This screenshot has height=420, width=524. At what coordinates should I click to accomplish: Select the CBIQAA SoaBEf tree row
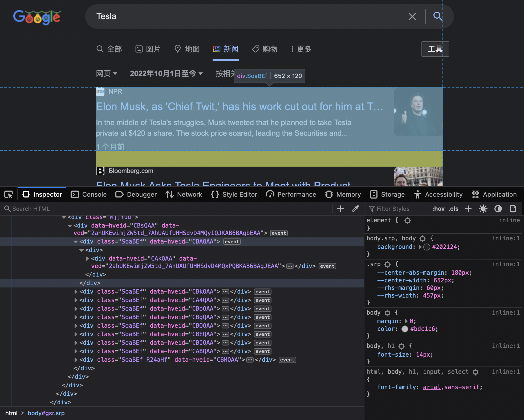(x=182, y=343)
